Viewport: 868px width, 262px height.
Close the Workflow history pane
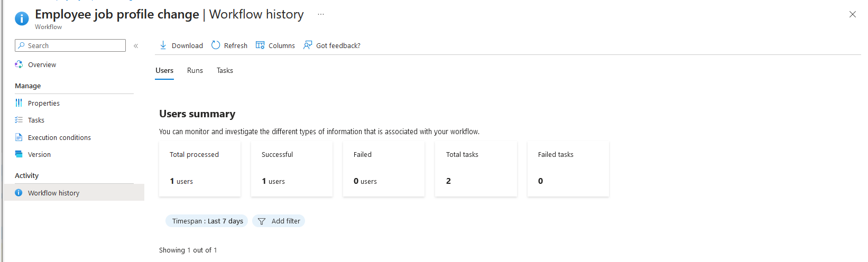point(852,14)
